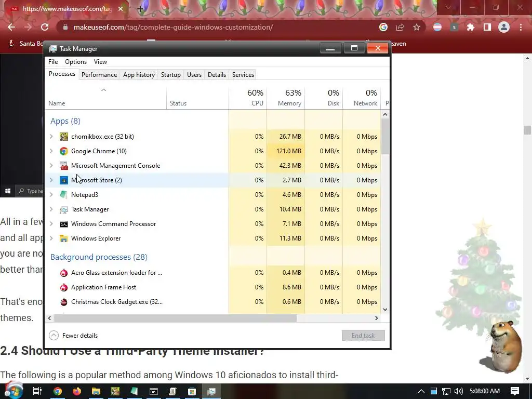Click the Google G icon in address bar
This screenshot has width=532, height=399.
pos(383,27)
